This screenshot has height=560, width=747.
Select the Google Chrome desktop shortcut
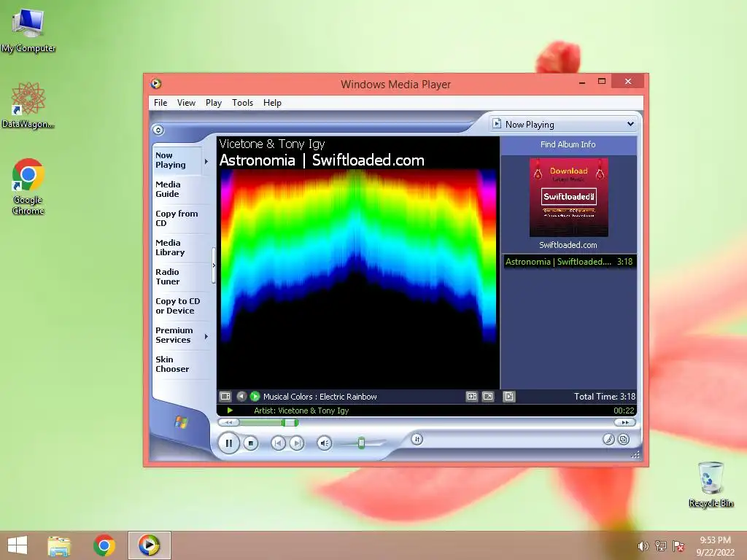[x=28, y=186]
